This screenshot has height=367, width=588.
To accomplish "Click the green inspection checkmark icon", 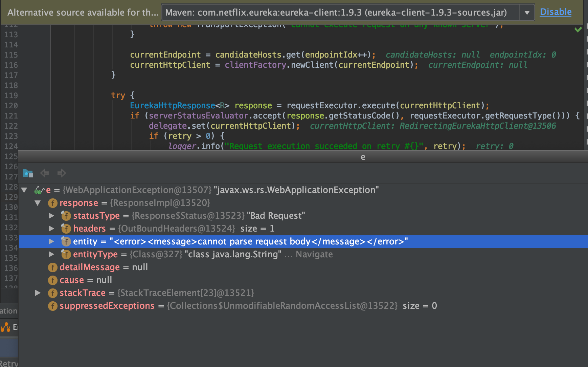I will point(578,29).
